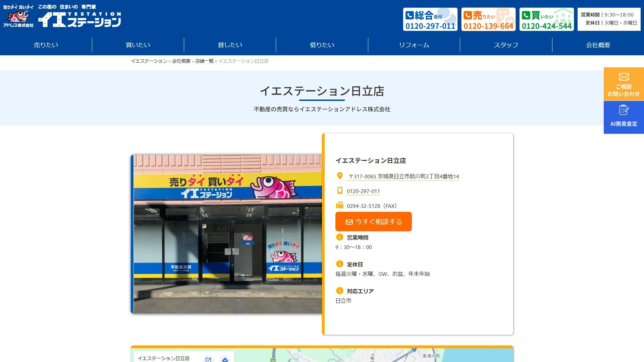Click the 店舗一覧 breadcrumb link

click(x=204, y=61)
